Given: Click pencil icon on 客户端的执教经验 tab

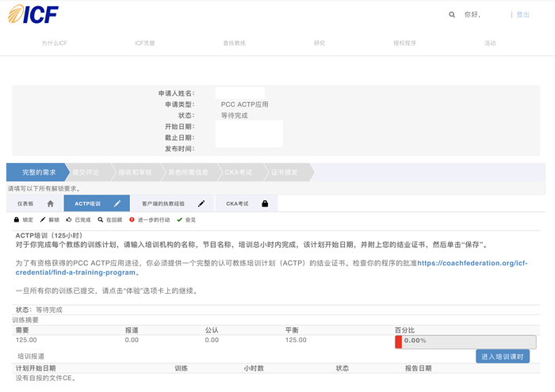Looking at the screenshot, I should tap(201, 204).
